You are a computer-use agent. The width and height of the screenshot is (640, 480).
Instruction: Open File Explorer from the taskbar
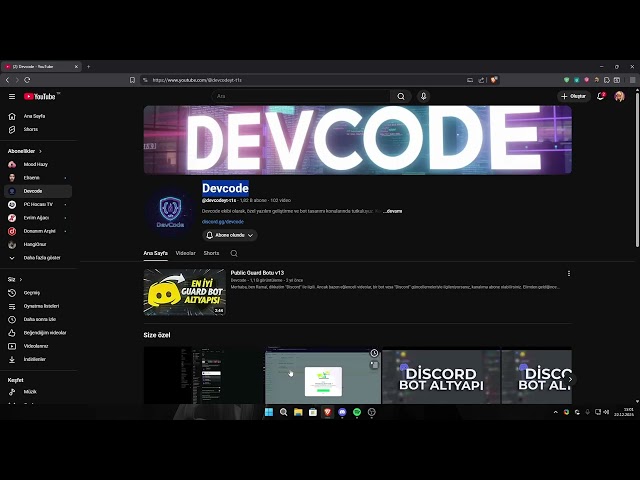point(298,412)
